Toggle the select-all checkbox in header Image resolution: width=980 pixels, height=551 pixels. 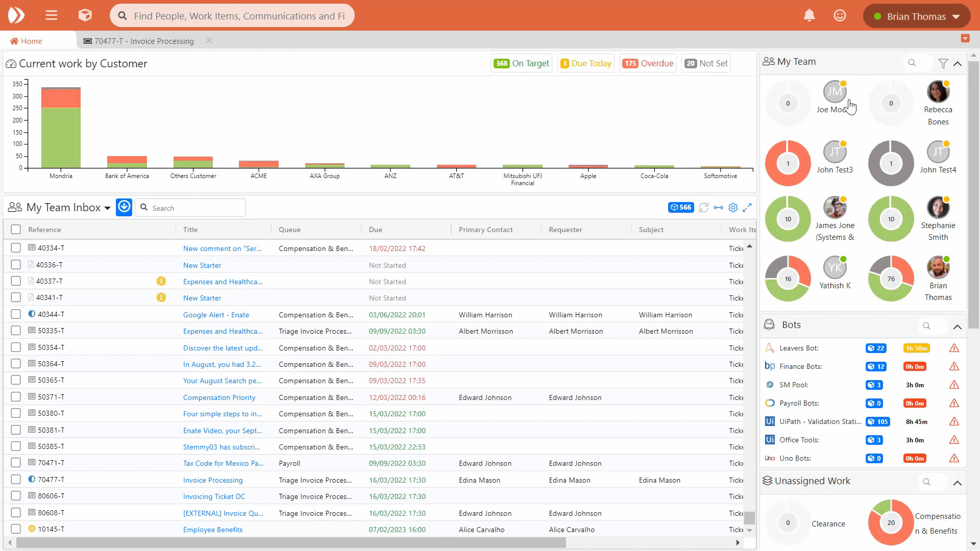click(x=16, y=230)
